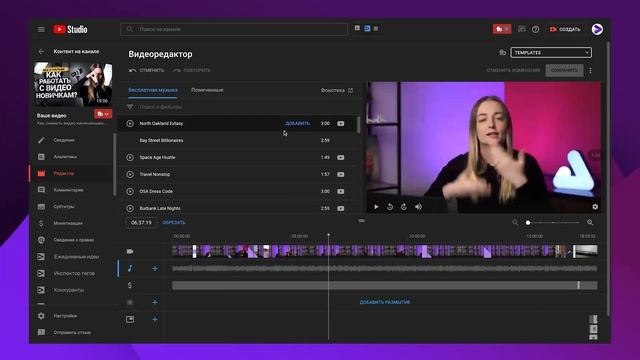The image size is (640, 360).
Task: Zoom out the timeline with the minus magnifier
Action: (x=515, y=222)
